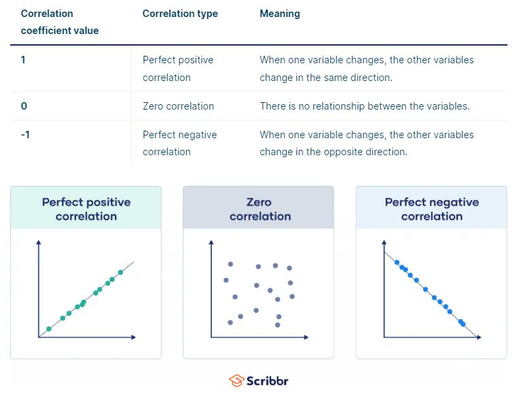Click the 'There is no relationship' meaning text
532x401 pixels.
[364, 106]
